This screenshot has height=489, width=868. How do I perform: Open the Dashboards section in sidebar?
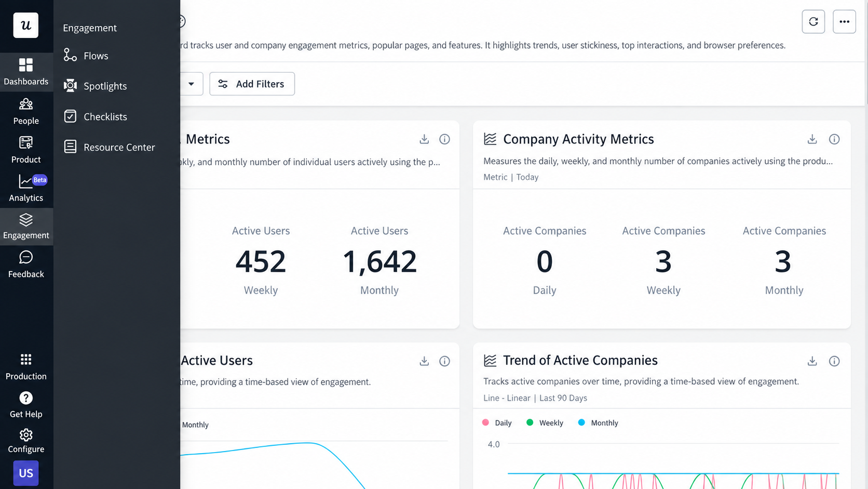(x=26, y=72)
